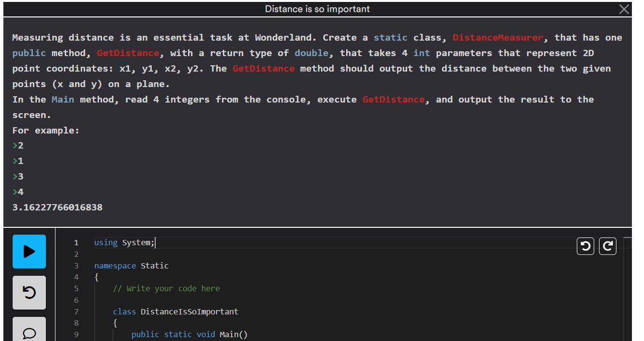Click the example output '3.16227766016838'
Image resolution: width=644 pixels, height=341 pixels.
(57, 207)
